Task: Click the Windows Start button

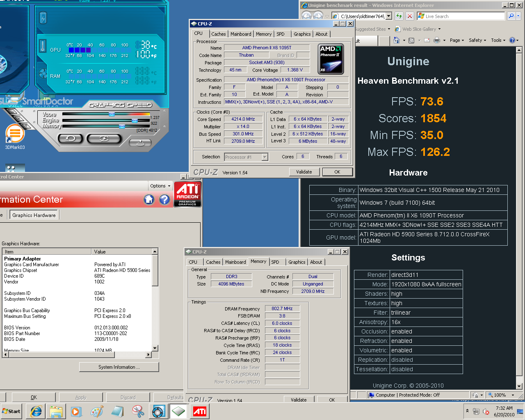Action: pos(11,411)
